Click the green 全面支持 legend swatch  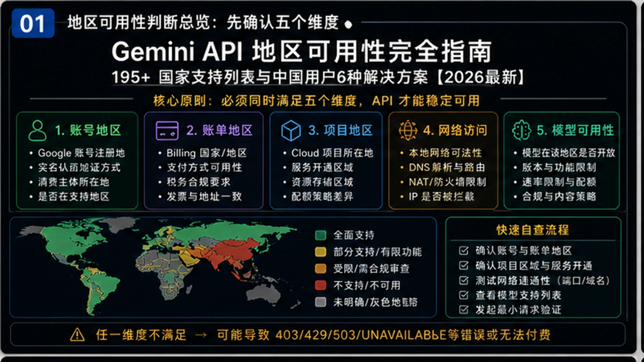click(x=320, y=235)
